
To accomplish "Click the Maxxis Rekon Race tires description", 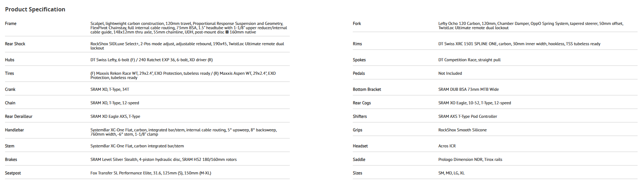I will point(183,75).
